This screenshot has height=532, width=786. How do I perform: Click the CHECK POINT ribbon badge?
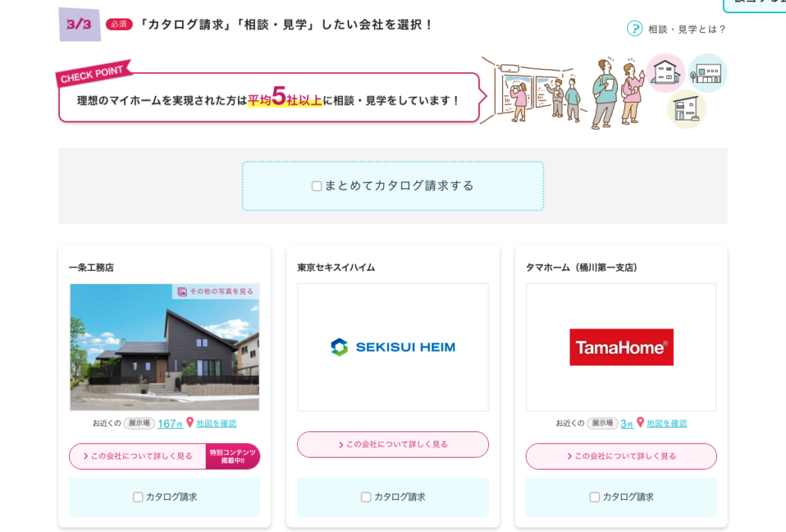coord(91,71)
